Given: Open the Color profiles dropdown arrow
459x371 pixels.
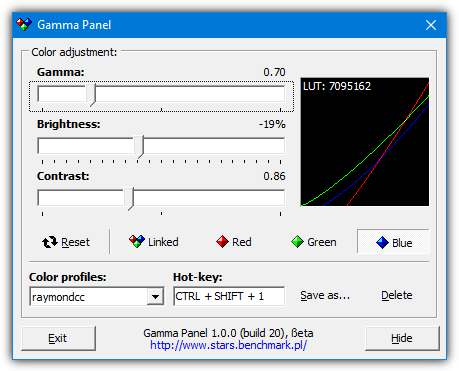Looking at the screenshot, I should [x=155, y=296].
